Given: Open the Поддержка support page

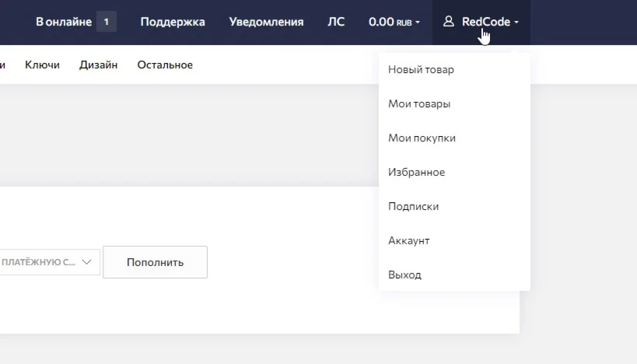Looking at the screenshot, I should pyautogui.click(x=173, y=22).
